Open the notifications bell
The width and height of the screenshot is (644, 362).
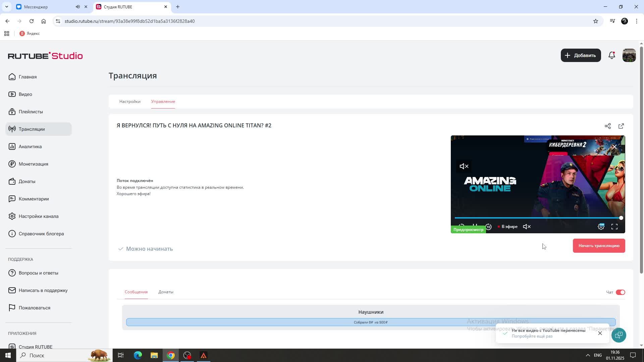point(611,55)
